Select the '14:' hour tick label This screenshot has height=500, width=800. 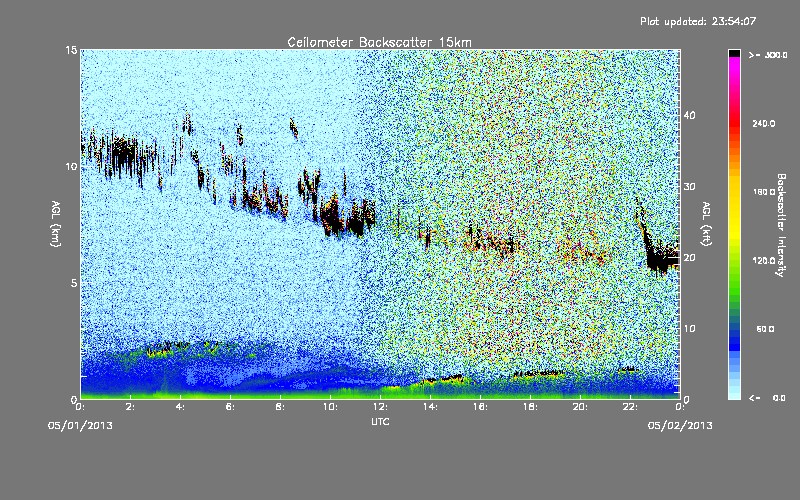click(x=430, y=407)
